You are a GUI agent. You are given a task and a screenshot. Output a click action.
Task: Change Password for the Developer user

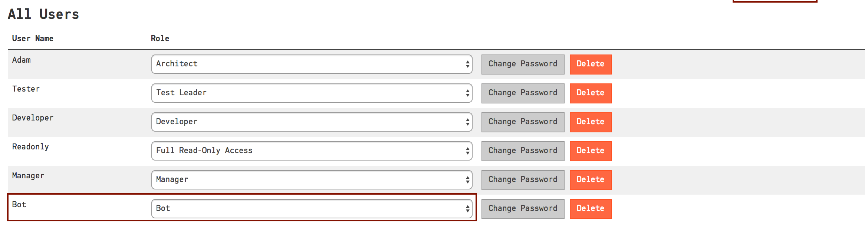click(523, 122)
